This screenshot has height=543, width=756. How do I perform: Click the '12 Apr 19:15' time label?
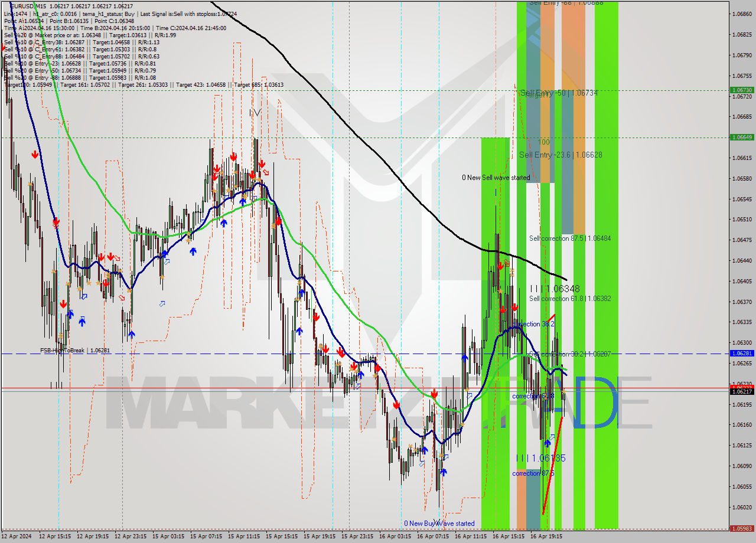pyautogui.click(x=93, y=537)
